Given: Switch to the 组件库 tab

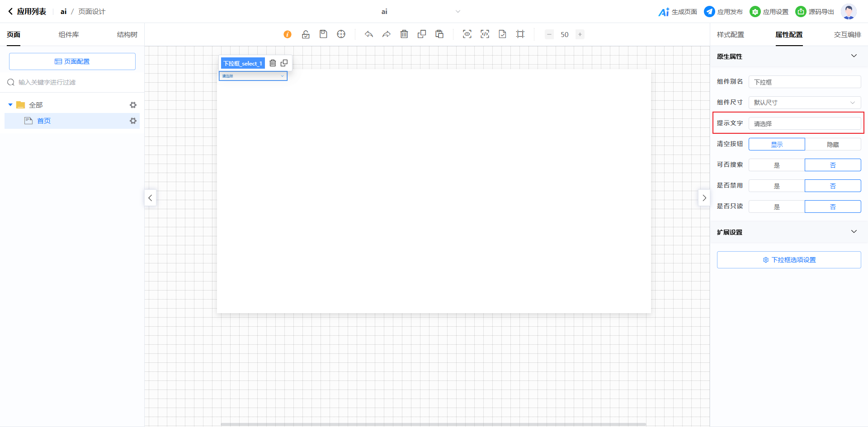Looking at the screenshot, I should pyautogui.click(x=69, y=35).
